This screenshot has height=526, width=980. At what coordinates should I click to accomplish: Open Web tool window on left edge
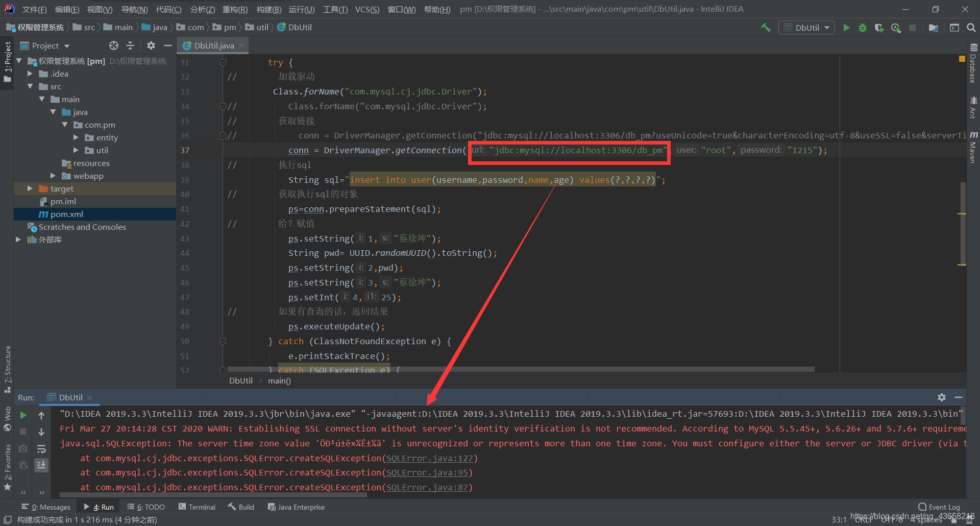tap(8, 419)
